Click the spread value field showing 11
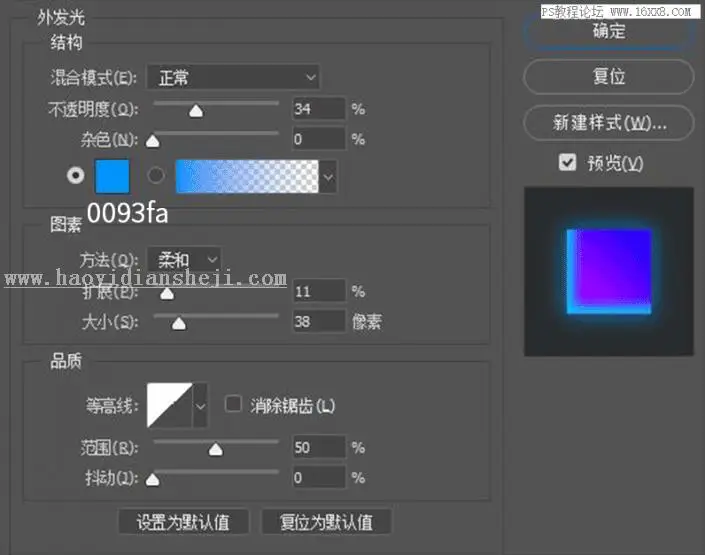The image size is (705, 555). [318, 291]
